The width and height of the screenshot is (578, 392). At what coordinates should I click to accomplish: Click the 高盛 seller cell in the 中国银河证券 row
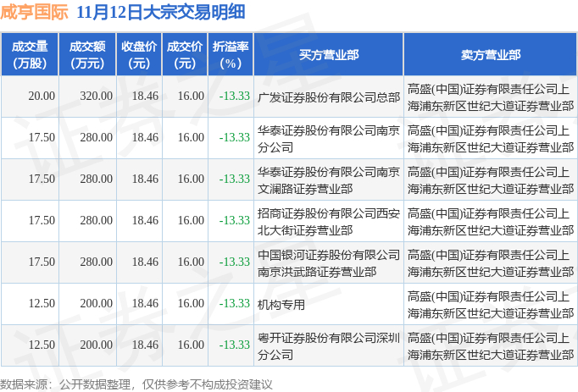(491, 263)
